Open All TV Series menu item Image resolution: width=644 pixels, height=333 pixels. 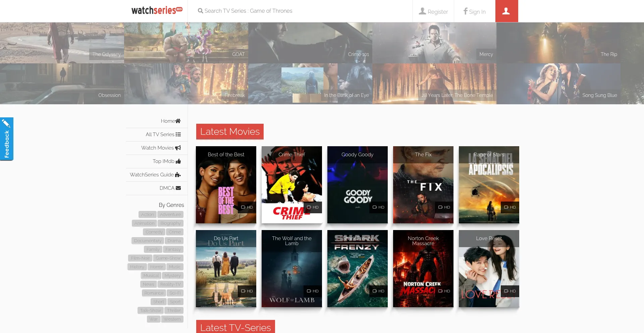point(157,134)
